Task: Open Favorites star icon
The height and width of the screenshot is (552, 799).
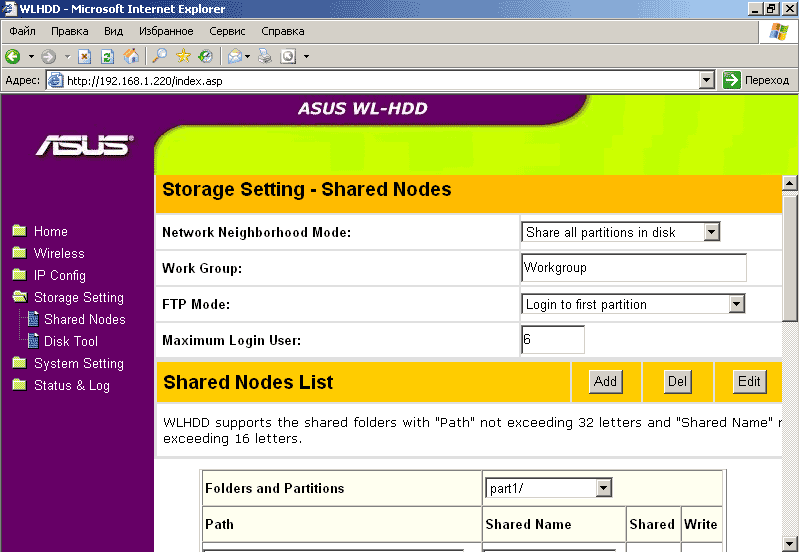Action: pos(183,56)
